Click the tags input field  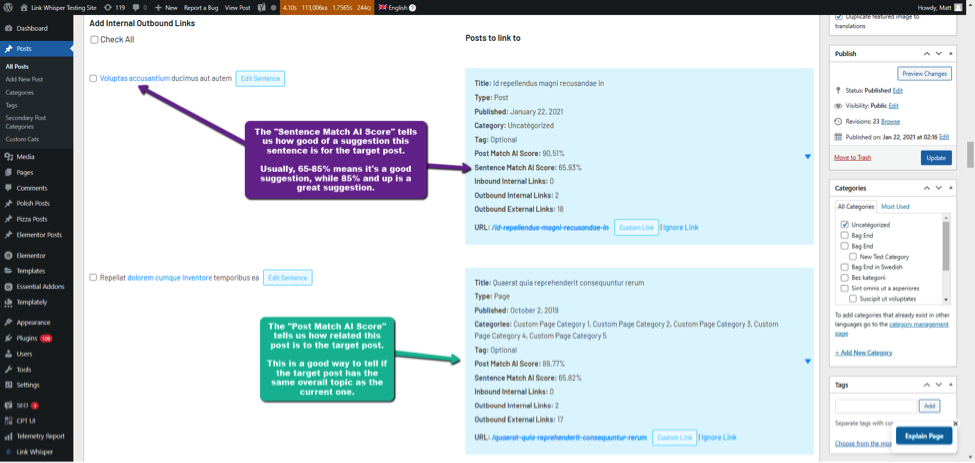[876, 406]
